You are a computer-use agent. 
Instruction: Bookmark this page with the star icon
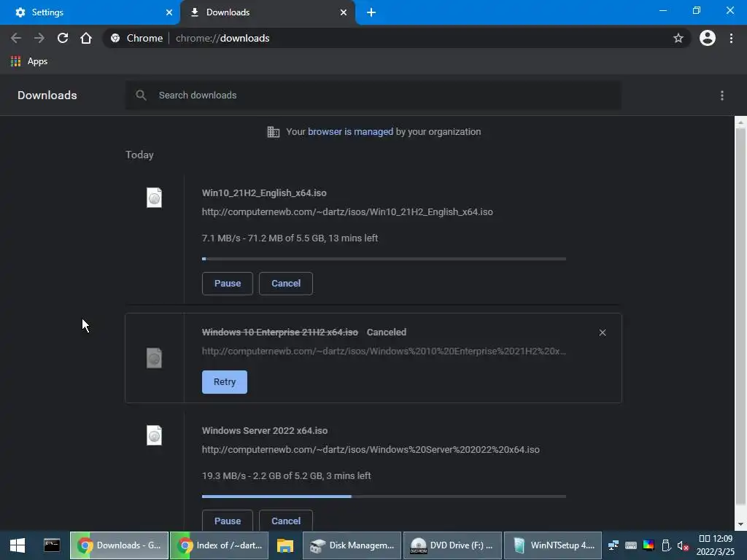click(678, 38)
